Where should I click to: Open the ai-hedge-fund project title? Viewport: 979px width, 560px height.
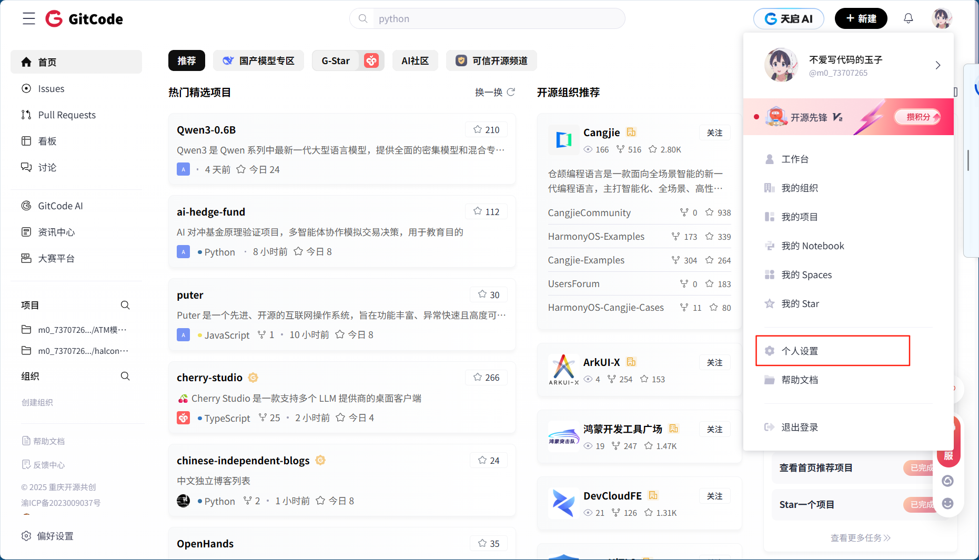(211, 212)
